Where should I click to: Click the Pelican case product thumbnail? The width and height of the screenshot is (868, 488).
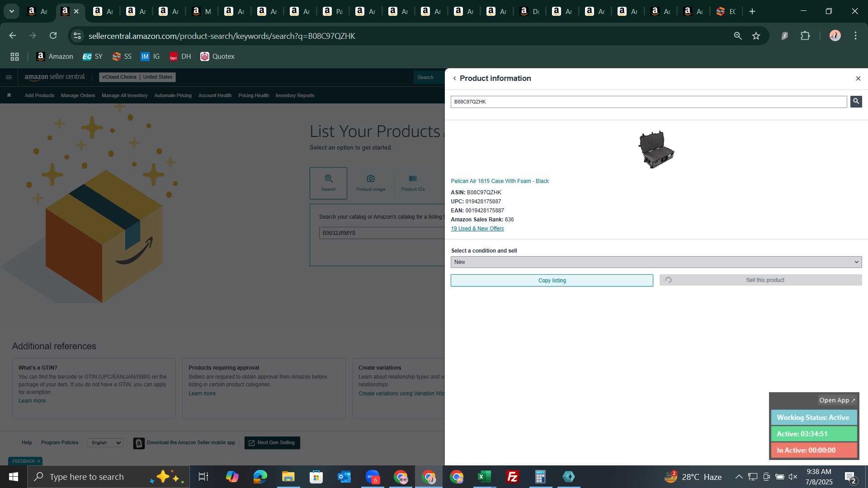656,150
